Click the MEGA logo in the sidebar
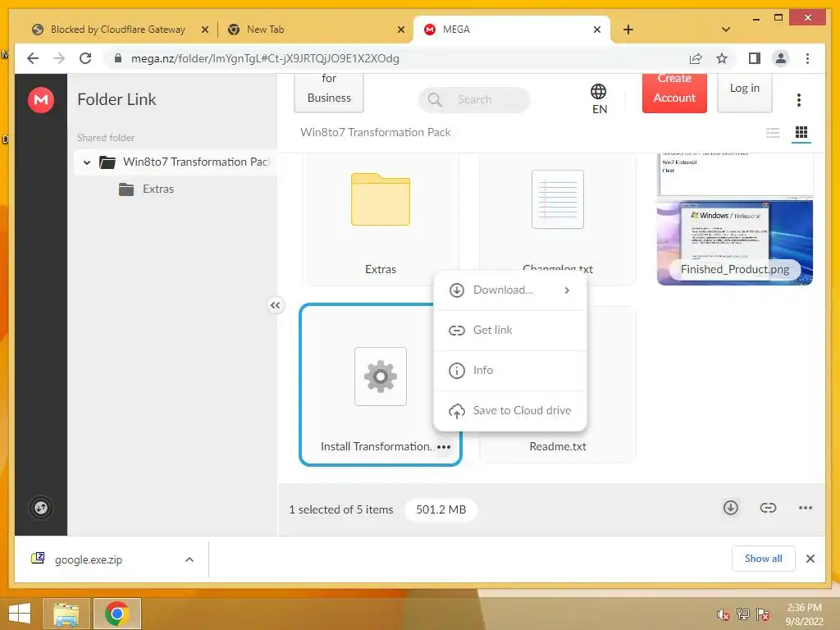Screen dimensions: 840x630 tap(41, 99)
